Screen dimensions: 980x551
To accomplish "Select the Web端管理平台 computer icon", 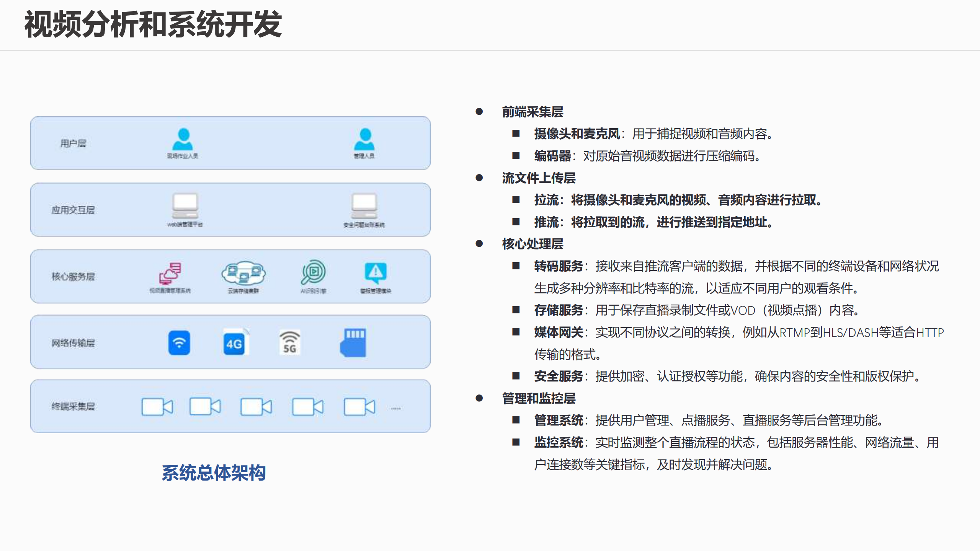I will [185, 205].
